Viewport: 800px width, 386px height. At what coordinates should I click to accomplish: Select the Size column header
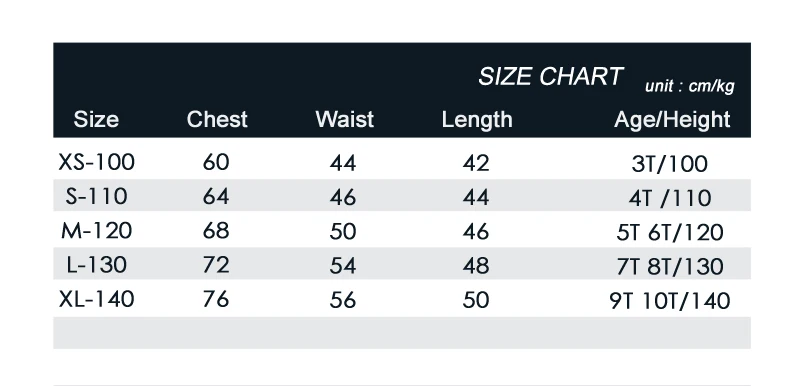(x=96, y=119)
